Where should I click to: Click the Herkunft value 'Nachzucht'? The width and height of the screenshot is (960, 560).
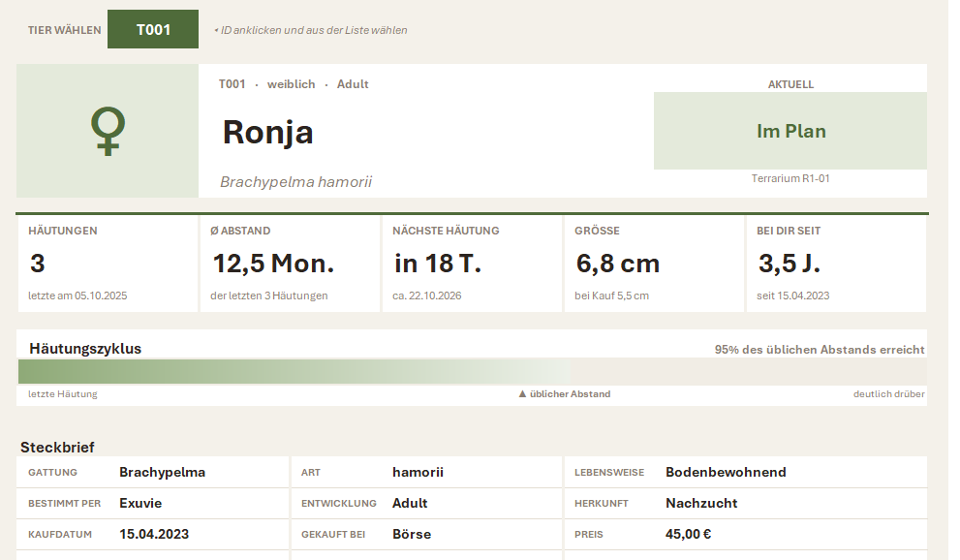point(701,503)
